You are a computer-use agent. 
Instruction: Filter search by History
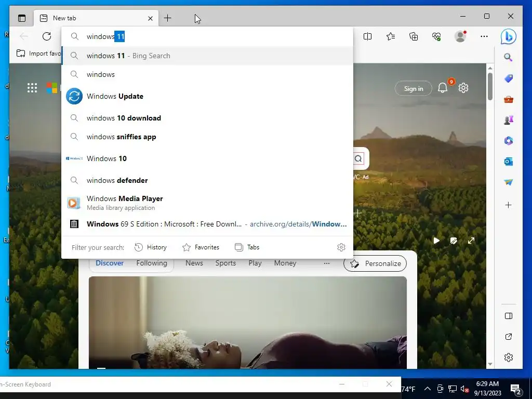[151, 247]
